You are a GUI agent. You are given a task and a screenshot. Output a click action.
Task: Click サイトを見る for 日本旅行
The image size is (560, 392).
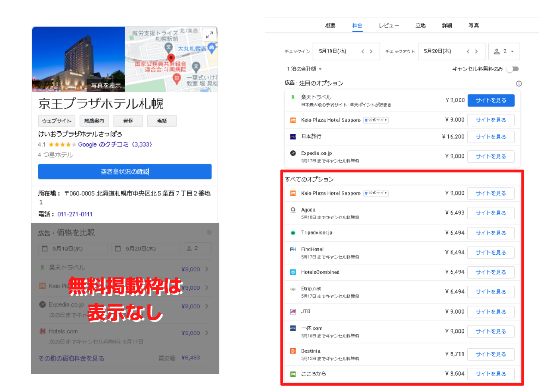[x=491, y=137]
